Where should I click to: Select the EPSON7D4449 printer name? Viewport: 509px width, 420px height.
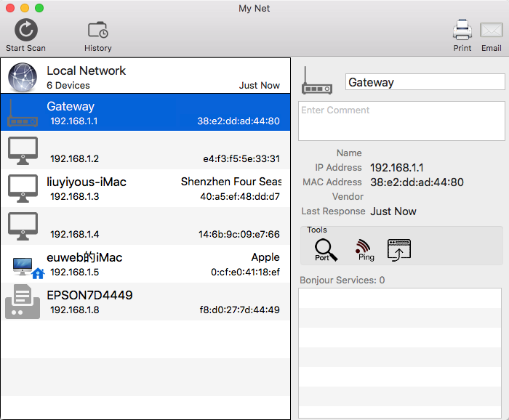tap(89, 295)
